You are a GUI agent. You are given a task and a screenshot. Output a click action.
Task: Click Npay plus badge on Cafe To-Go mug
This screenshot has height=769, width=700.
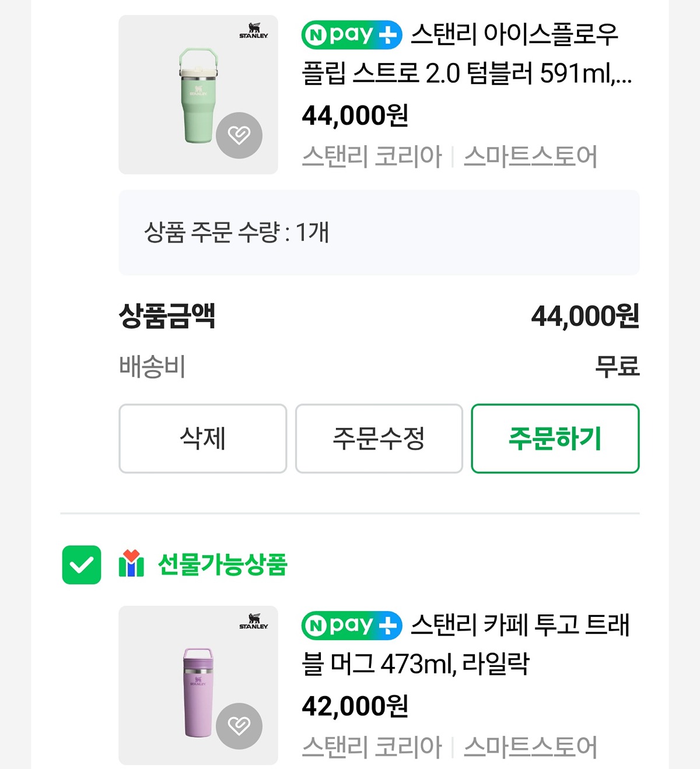pos(352,626)
